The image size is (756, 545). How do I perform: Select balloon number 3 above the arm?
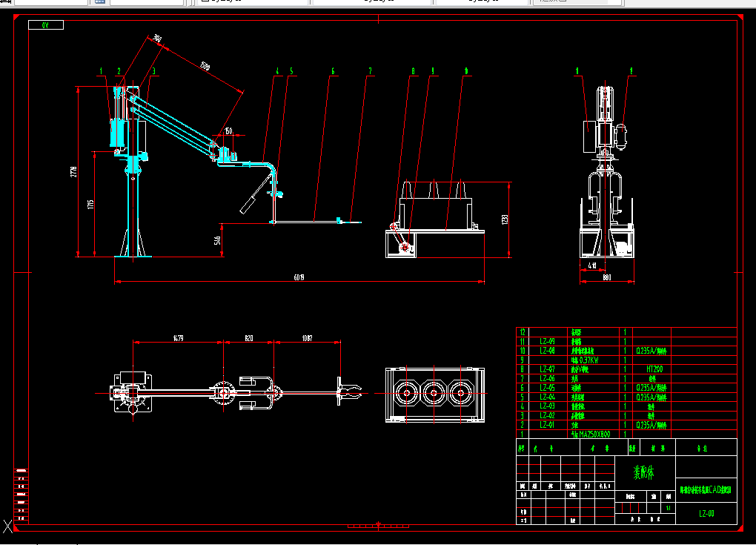coord(154,71)
